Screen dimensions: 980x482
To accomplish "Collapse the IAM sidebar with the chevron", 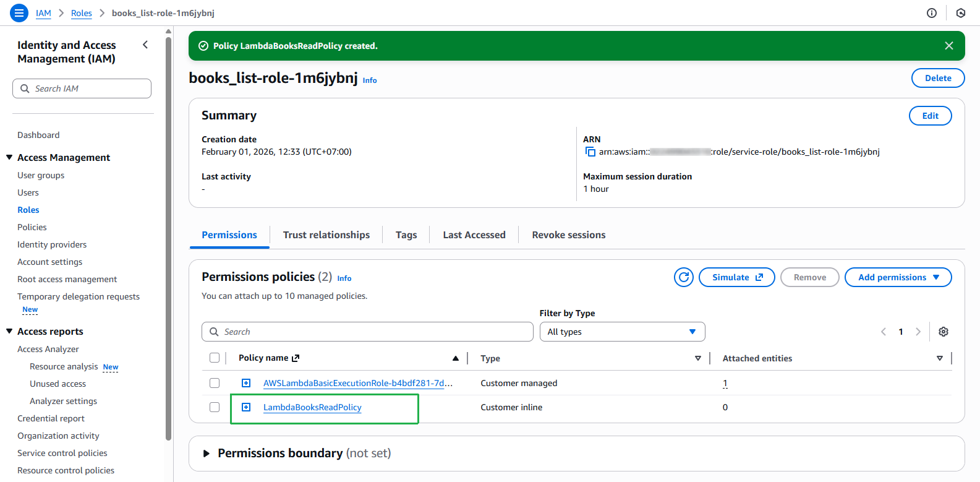I will click(x=145, y=45).
